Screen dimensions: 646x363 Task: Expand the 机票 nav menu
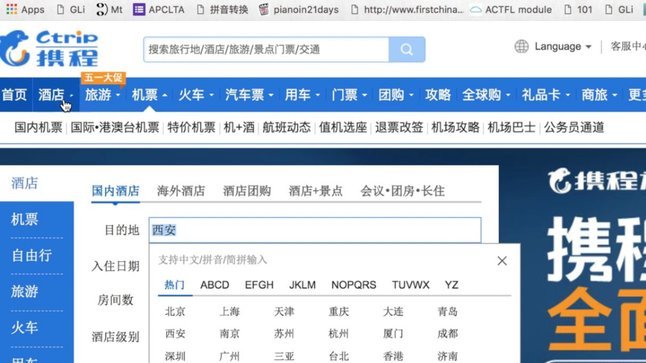point(149,95)
